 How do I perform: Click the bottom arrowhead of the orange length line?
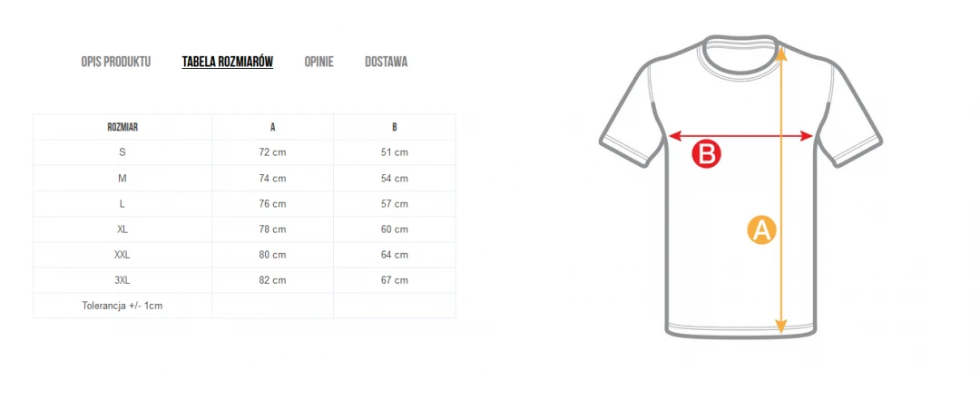(780, 326)
